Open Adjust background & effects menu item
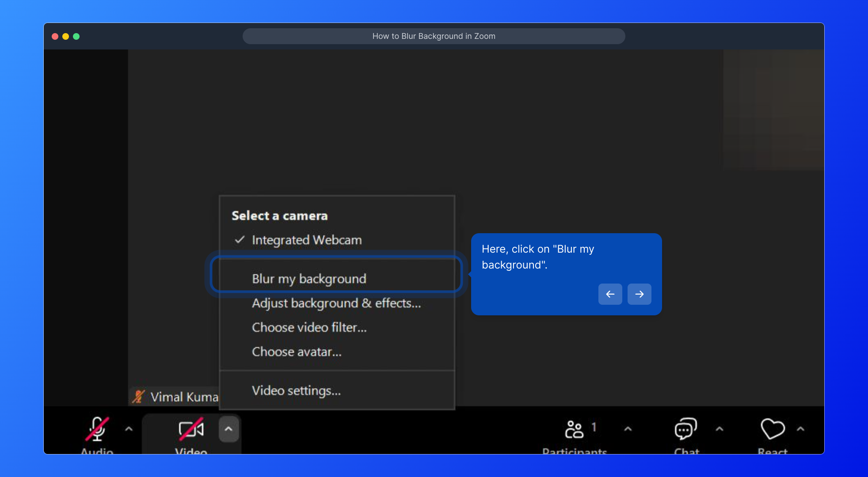Screen dimensions: 868x477 336,303
